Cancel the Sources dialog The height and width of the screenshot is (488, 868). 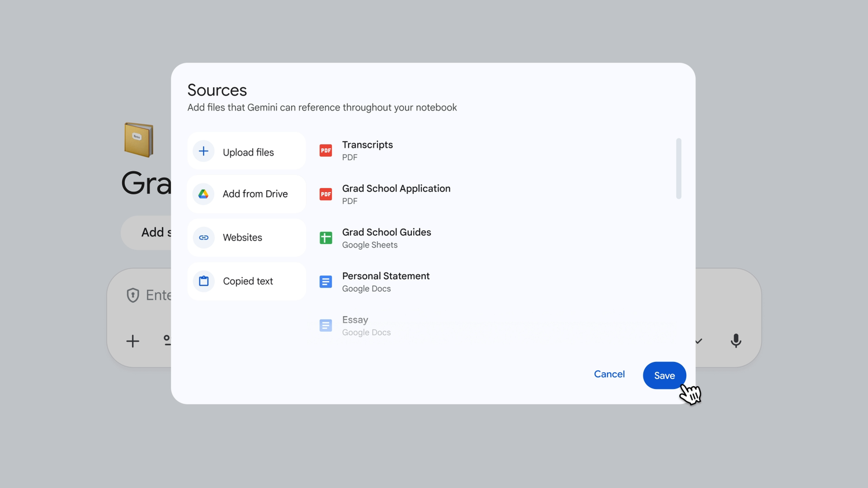(609, 374)
